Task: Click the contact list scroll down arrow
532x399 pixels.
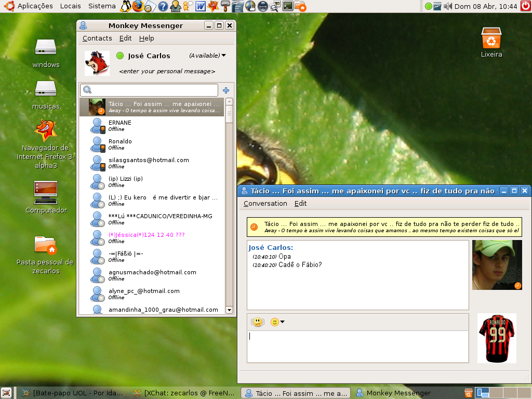Action: click(229, 310)
